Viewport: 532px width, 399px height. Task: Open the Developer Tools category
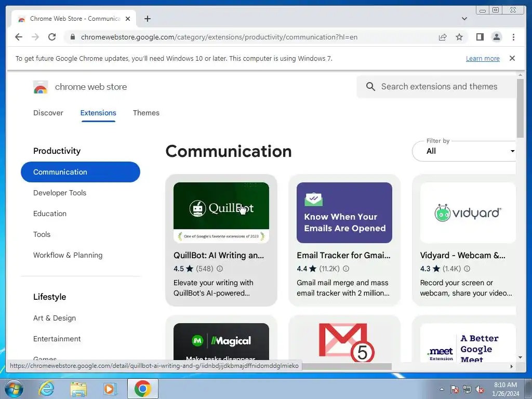[x=60, y=193]
